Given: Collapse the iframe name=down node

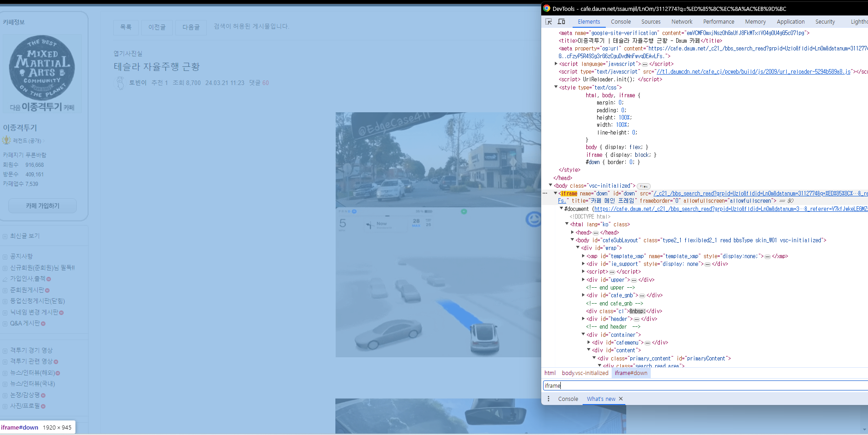Looking at the screenshot, I should (555, 193).
